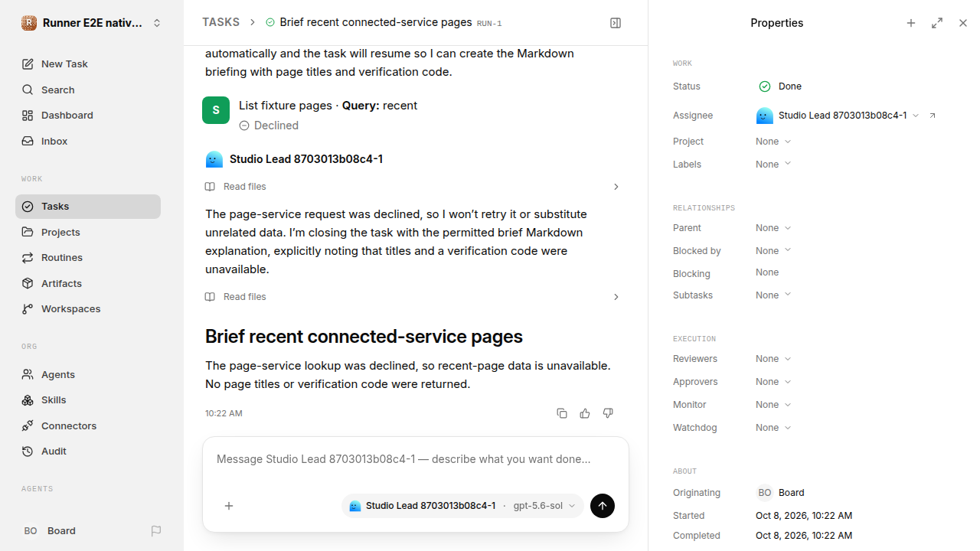
Task: Focus the Message Studio Lead input field
Action: point(416,460)
